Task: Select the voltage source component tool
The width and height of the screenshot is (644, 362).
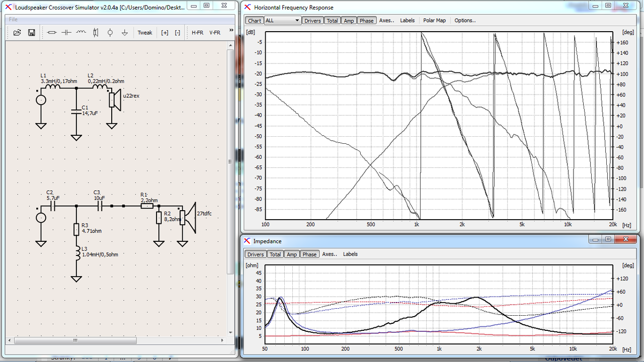Action: (x=110, y=32)
